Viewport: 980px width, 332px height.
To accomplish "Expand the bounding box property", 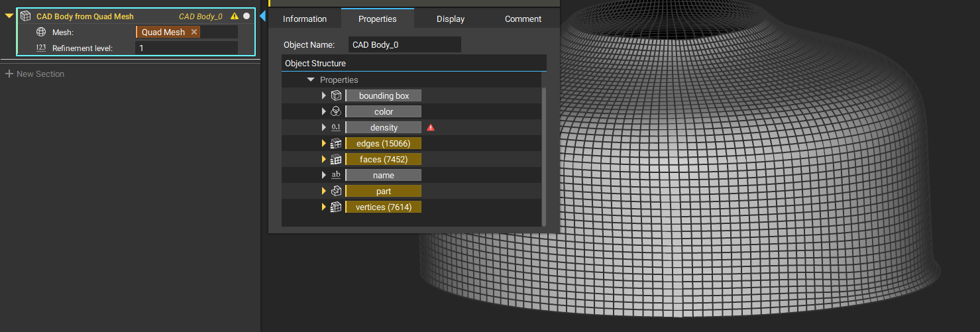I will coord(324,95).
